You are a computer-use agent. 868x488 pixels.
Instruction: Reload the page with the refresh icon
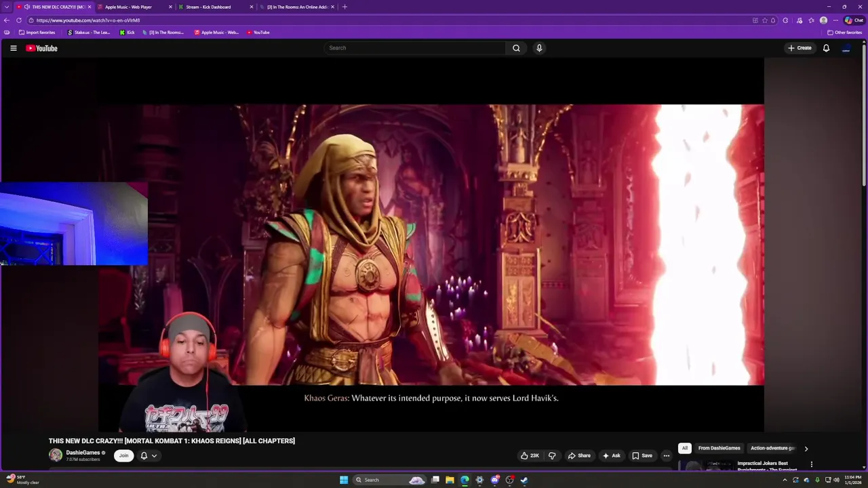click(x=19, y=20)
